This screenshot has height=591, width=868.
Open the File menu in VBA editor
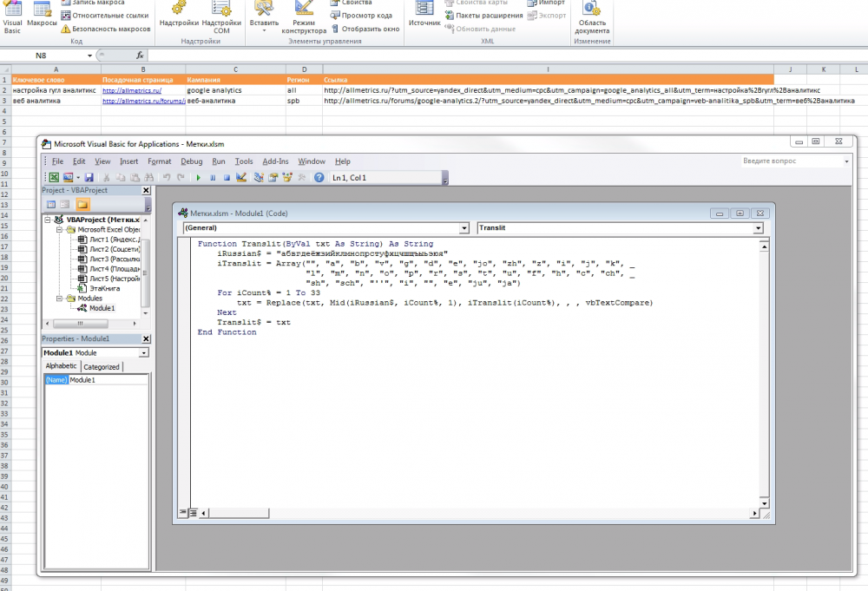click(57, 161)
